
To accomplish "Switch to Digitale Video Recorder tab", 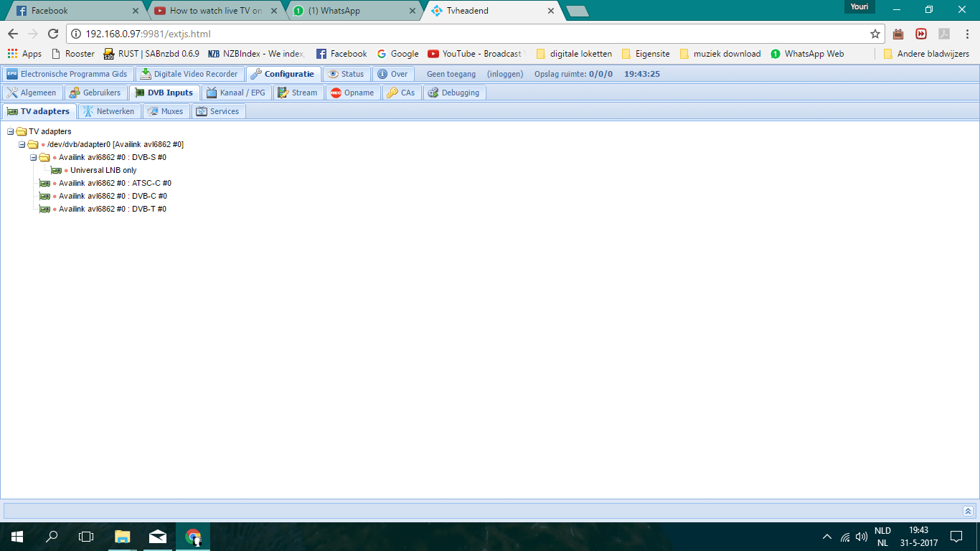I will [x=189, y=74].
